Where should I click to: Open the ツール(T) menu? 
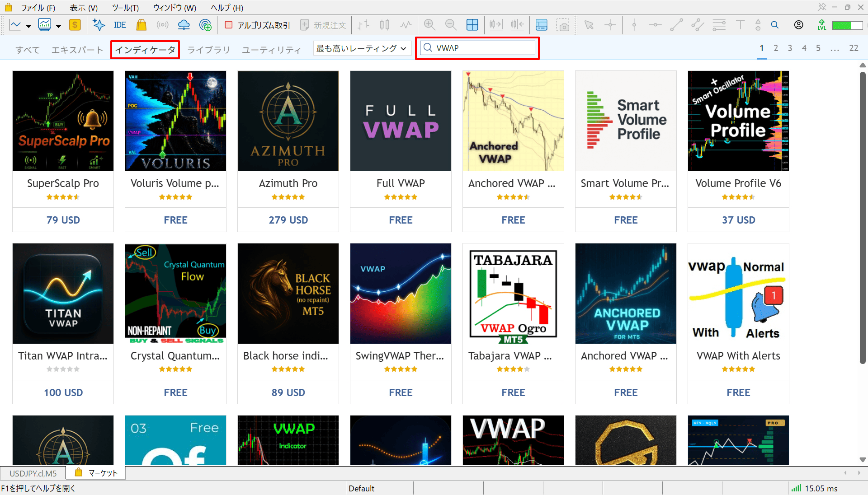pyautogui.click(x=125, y=8)
